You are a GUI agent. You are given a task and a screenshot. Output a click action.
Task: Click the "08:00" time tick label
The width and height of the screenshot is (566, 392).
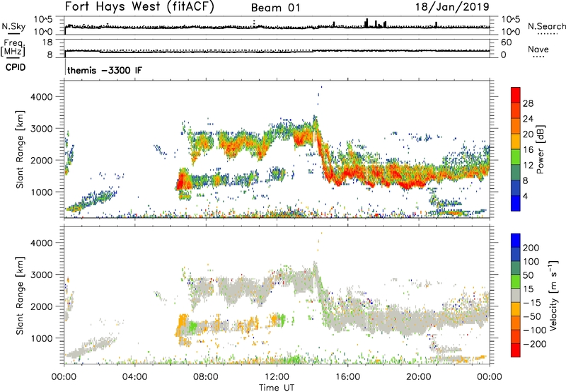tap(206, 377)
